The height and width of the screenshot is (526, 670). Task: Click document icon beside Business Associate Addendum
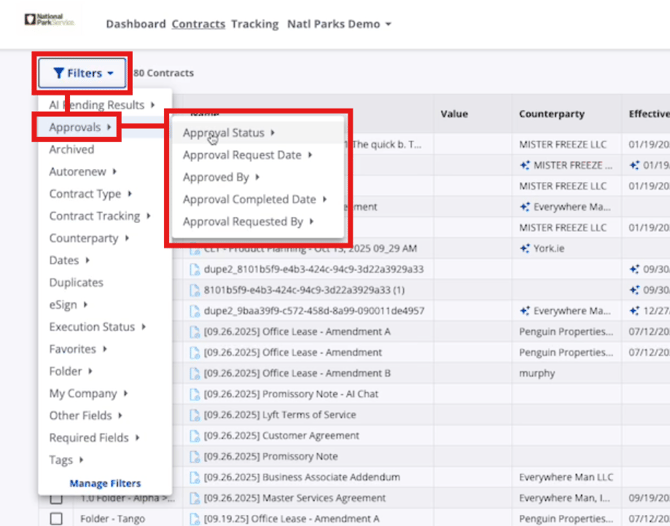pos(196,477)
